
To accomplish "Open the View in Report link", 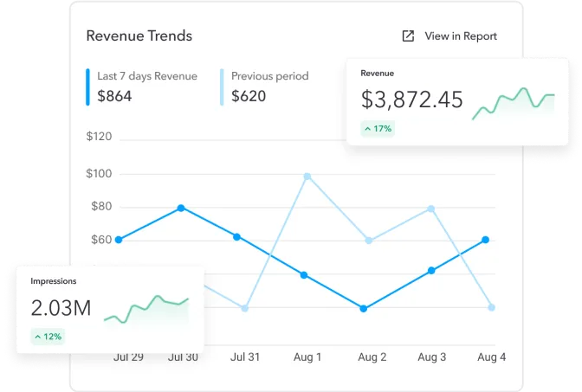I will coord(460,36).
